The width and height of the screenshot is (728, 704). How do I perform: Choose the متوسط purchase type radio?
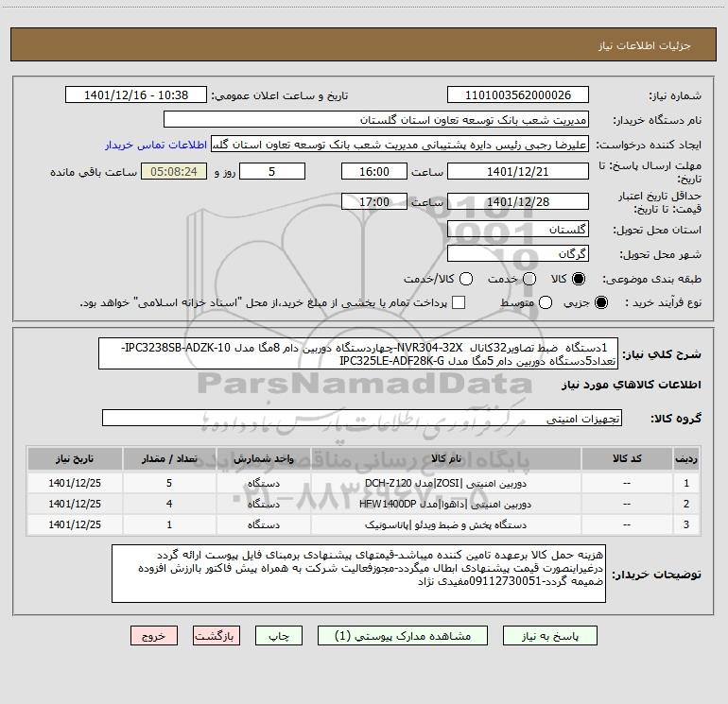546,302
